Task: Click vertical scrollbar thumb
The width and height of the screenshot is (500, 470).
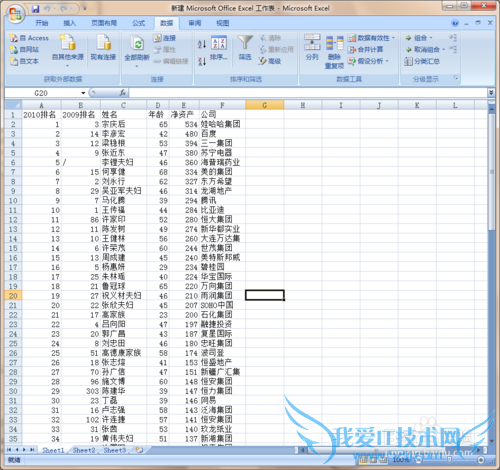Action: pos(491,172)
